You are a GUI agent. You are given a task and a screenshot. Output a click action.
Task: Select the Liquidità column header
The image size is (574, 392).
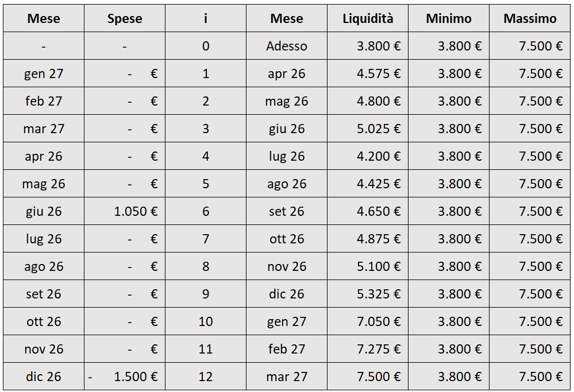coord(368,18)
